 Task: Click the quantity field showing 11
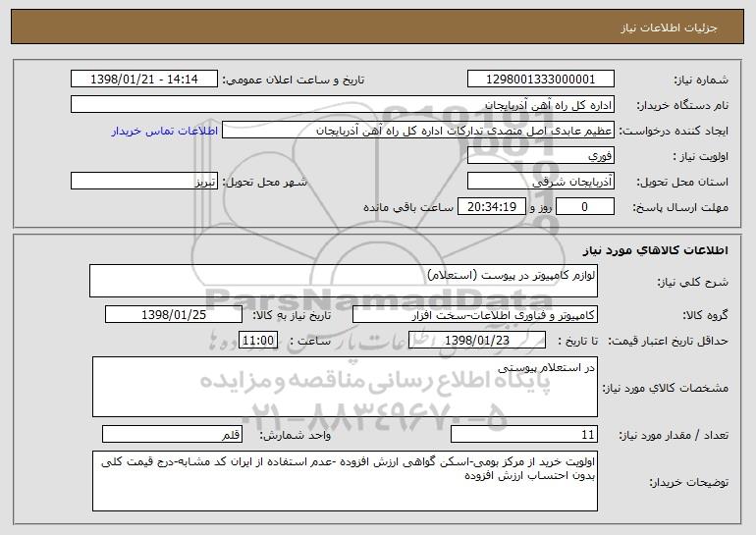coord(524,434)
